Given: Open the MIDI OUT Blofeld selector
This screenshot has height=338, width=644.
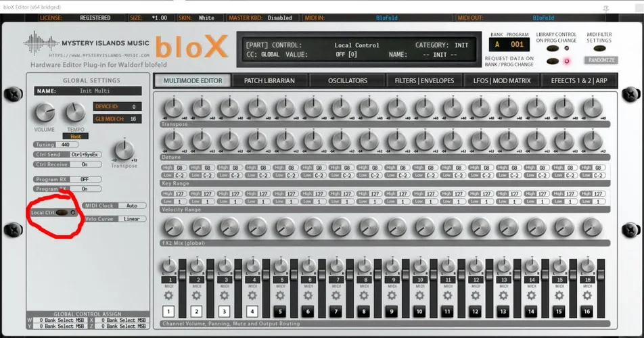Looking at the screenshot, I should coord(543,18).
